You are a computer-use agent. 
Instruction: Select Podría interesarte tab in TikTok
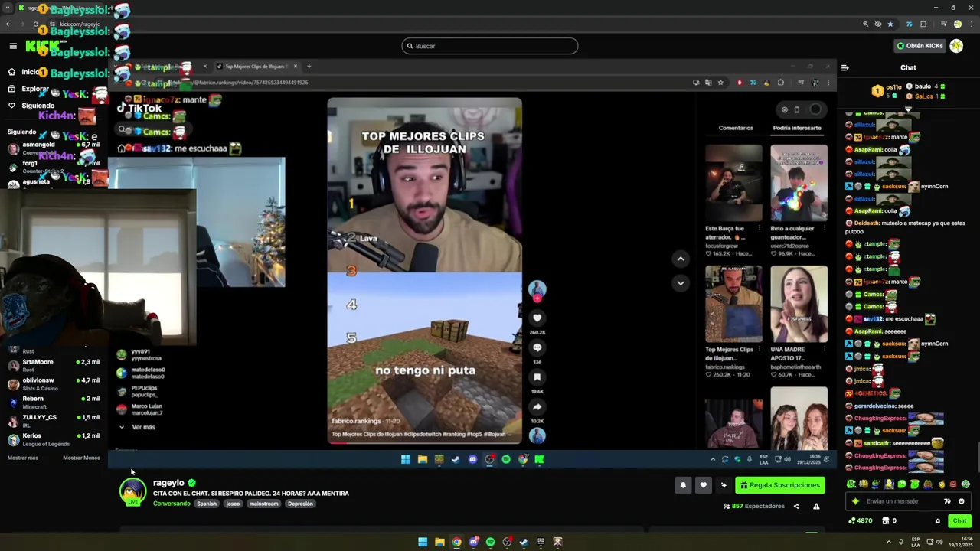click(x=797, y=128)
